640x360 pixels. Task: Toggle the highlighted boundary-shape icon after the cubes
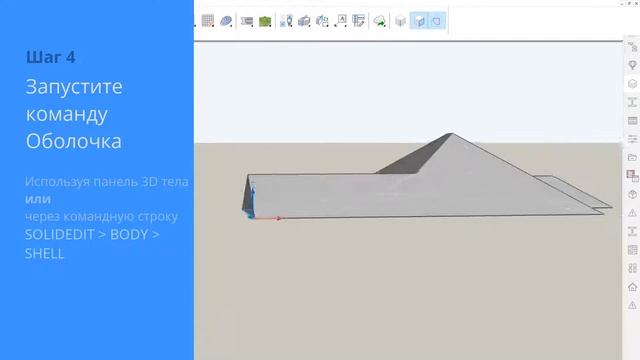(x=437, y=21)
